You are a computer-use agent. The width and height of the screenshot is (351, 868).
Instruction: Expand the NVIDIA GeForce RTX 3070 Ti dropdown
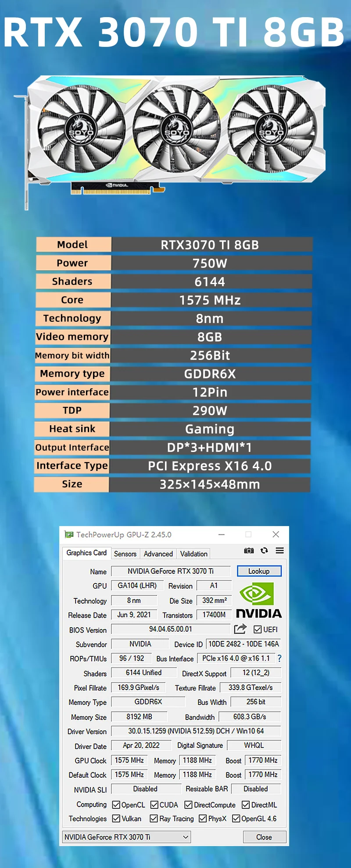click(186, 837)
